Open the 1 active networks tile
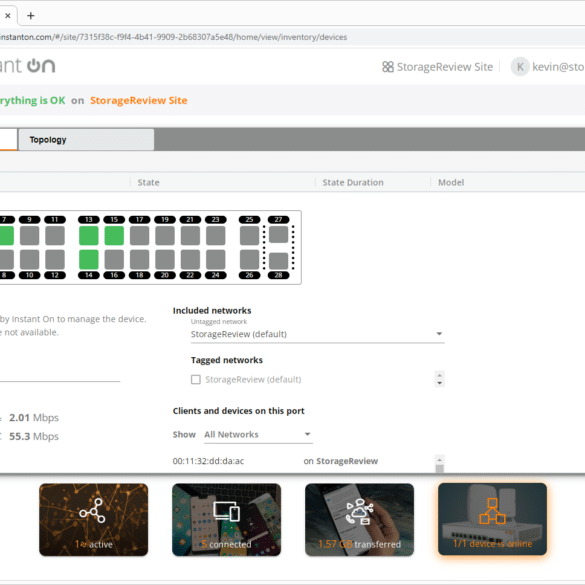This screenshot has width=585, height=585. [94, 520]
